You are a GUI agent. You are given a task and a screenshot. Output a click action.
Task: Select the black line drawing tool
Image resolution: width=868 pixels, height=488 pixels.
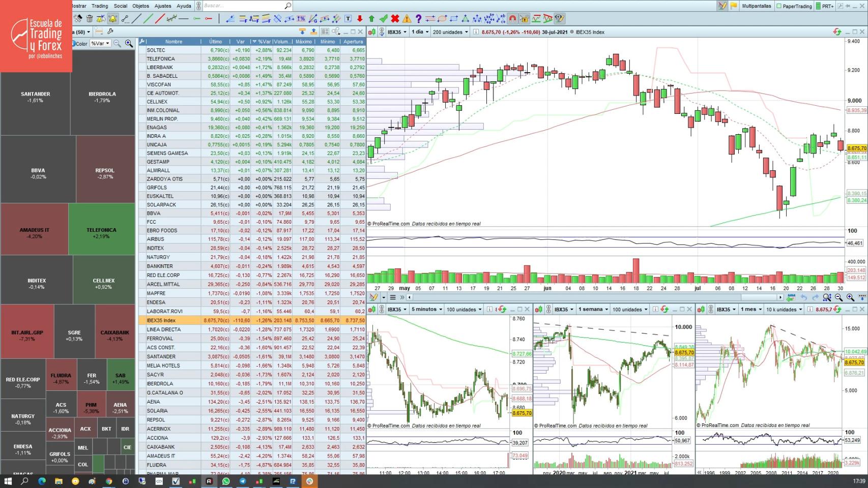click(136, 19)
